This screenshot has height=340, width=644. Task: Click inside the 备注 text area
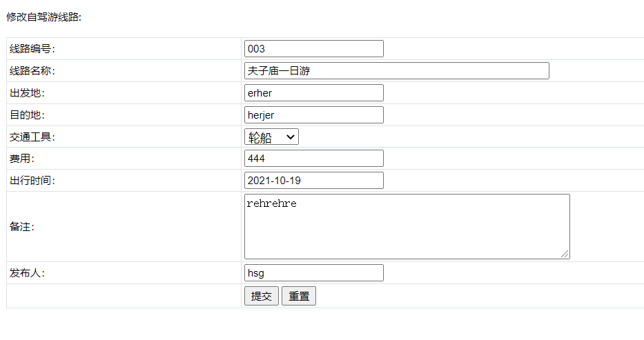pyautogui.click(x=407, y=227)
